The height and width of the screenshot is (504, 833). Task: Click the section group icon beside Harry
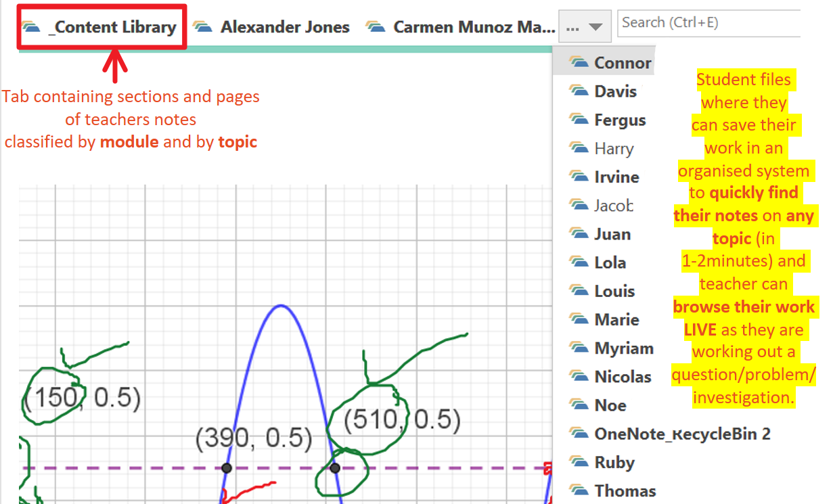pyautogui.click(x=579, y=148)
